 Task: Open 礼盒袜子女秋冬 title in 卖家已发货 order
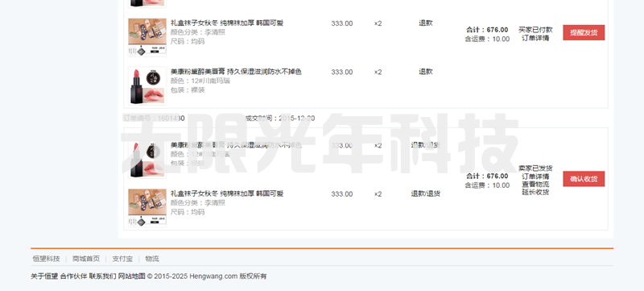click(x=227, y=193)
